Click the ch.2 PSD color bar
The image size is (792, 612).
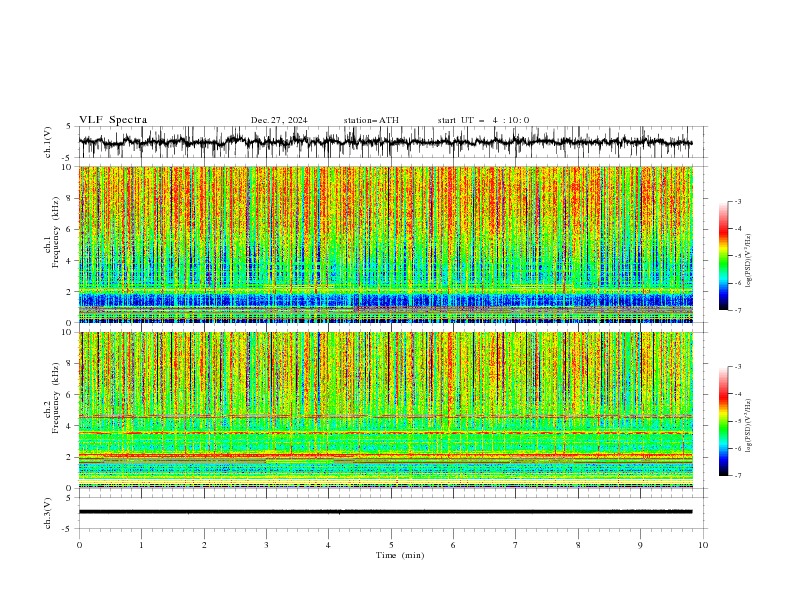[x=723, y=421]
